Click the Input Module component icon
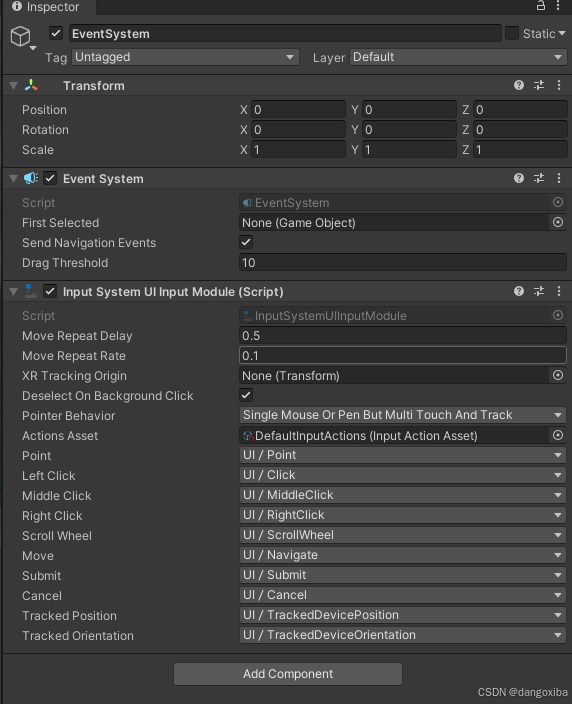This screenshot has width=572, height=704. 30,291
